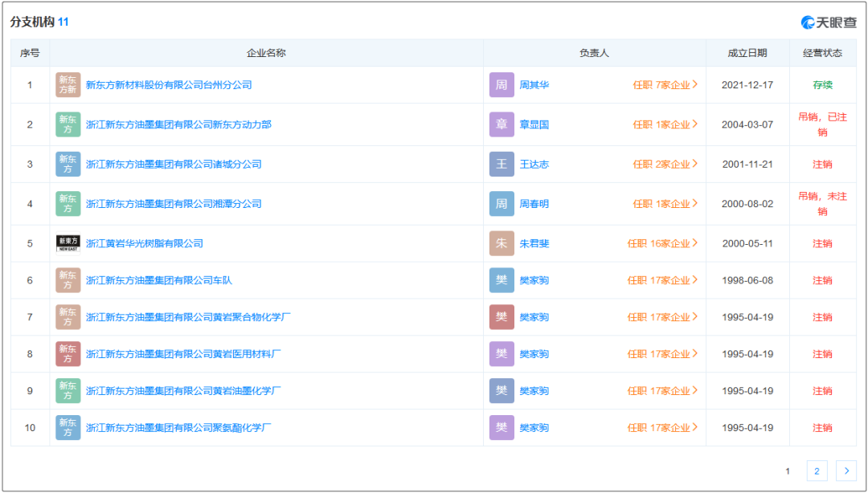
Task: Click the logo icon of 浙江新东方油墨集团有限公司湘潭分公司
Action: (x=68, y=204)
